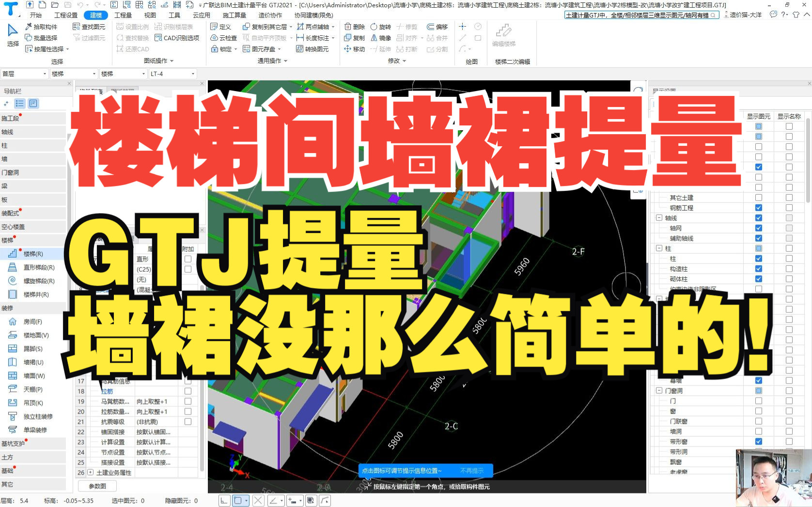Open the 工程设置 ribbon tab
Viewport: 812px width, 507px height.
(66, 15)
